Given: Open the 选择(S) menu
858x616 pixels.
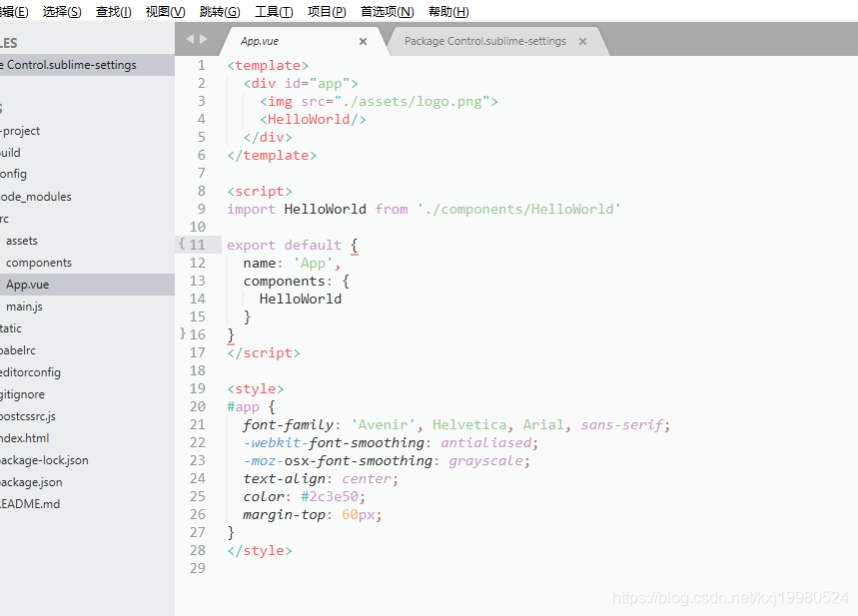Looking at the screenshot, I should coord(62,12).
